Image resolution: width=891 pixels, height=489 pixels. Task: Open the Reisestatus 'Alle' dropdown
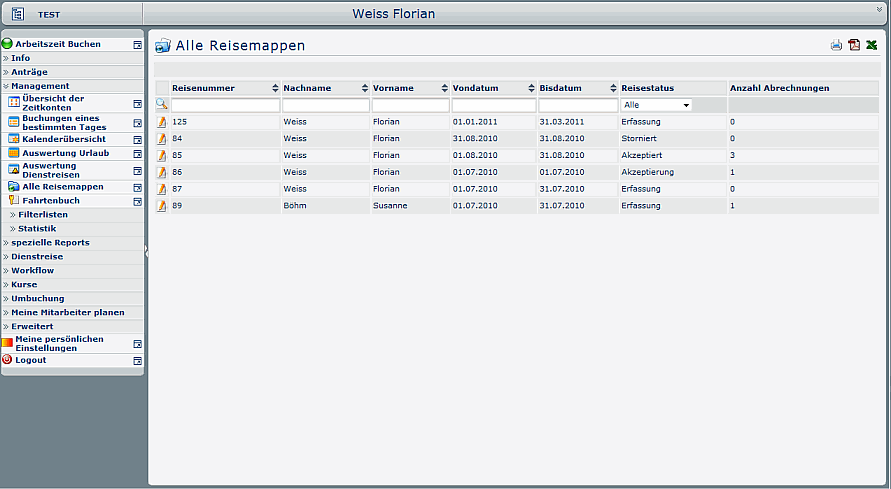coord(656,105)
